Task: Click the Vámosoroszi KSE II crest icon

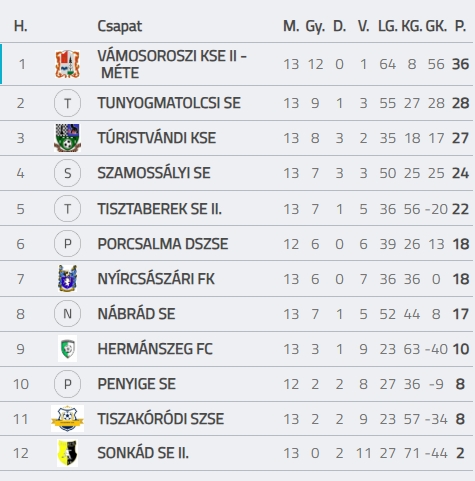Action: click(68, 64)
